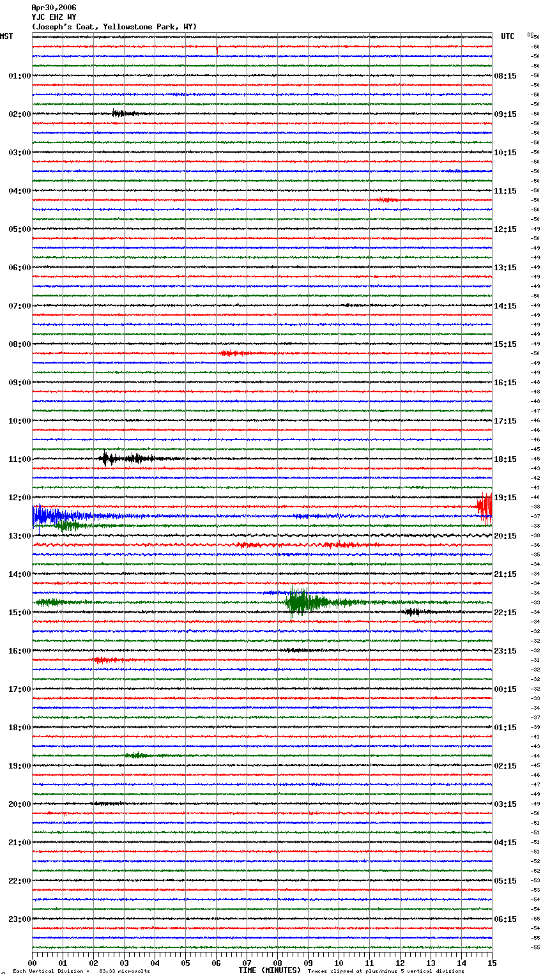Select the 08:00 MST time label
The image size is (543, 980).
19,344
